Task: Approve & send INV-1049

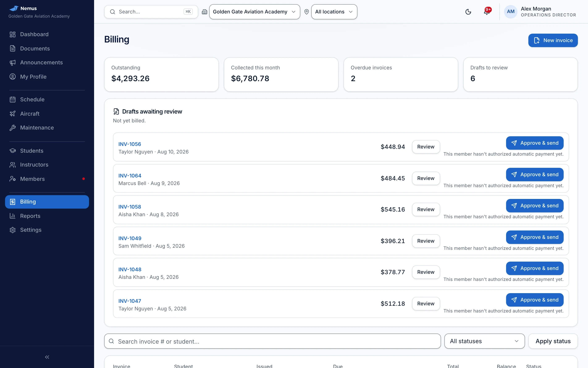Action: (x=534, y=237)
